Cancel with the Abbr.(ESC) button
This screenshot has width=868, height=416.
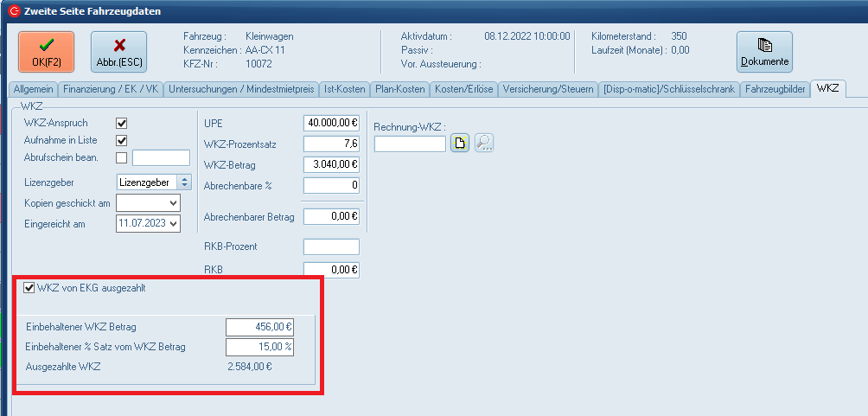tap(118, 53)
